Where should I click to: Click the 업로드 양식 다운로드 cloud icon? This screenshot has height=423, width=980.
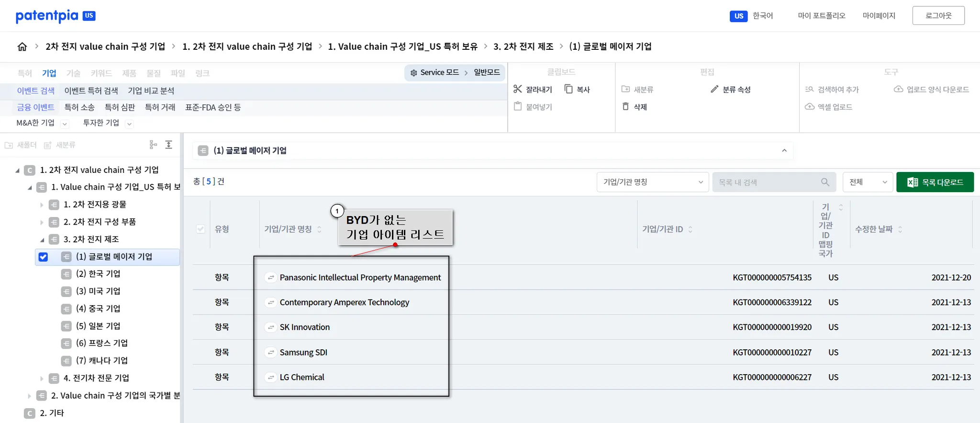(x=899, y=89)
